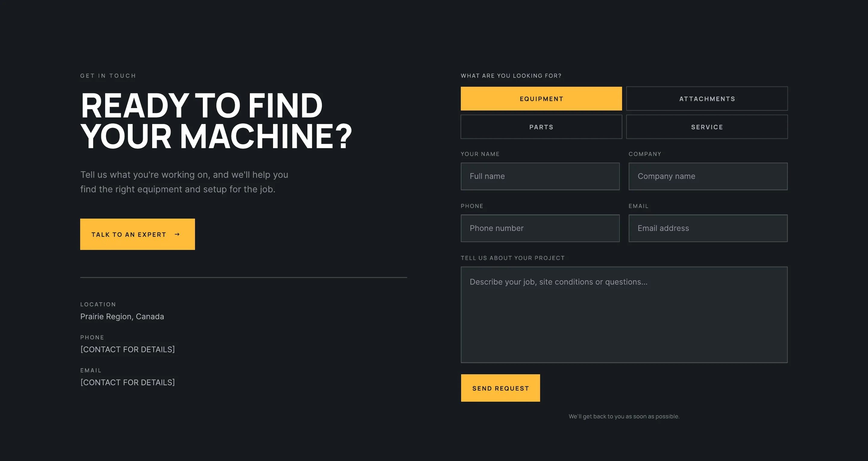The width and height of the screenshot is (868, 461).
Task: Click the 'Company' field label
Action: point(645,154)
